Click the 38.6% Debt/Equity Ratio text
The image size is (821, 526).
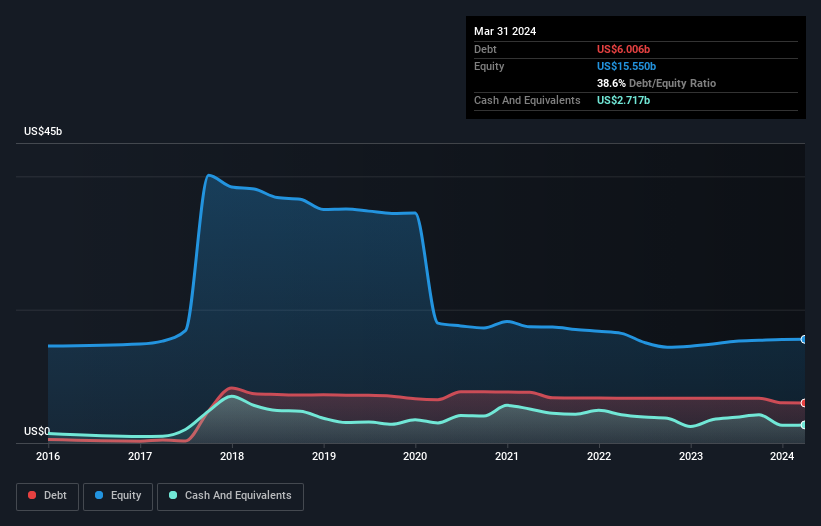coord(656,83)
